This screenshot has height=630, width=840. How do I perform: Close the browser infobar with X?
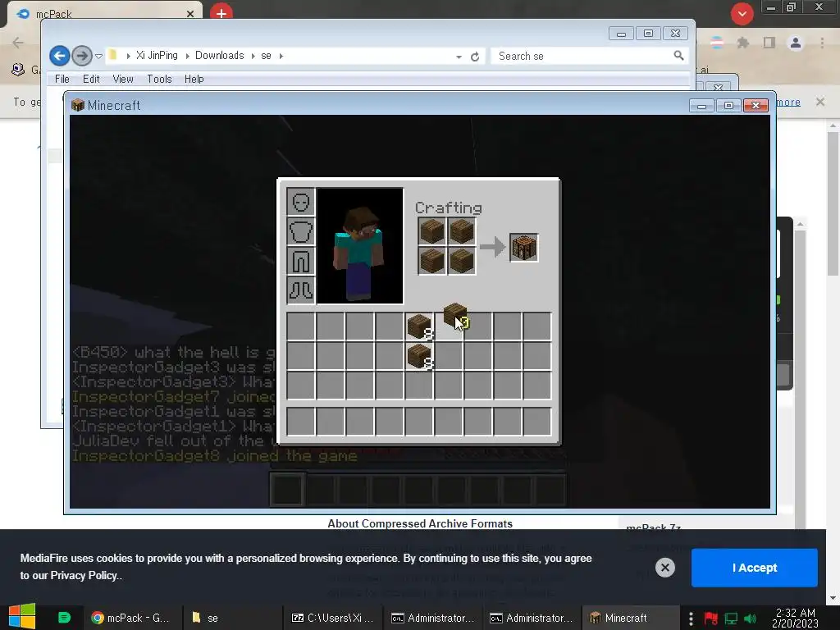(x=820, y=102)
